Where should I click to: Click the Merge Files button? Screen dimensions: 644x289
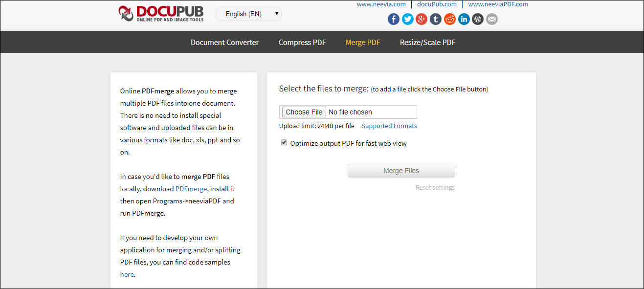click(x=401, y=171)
